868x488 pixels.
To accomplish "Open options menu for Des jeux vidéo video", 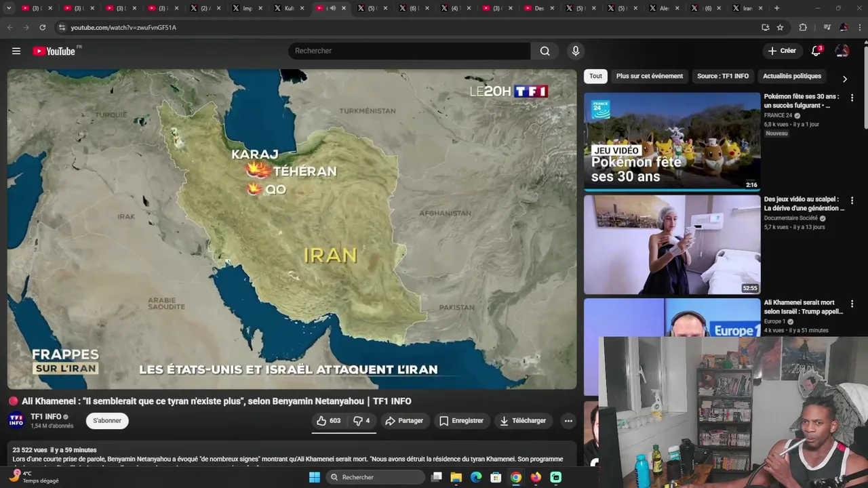I will click(x=852, y=201).
